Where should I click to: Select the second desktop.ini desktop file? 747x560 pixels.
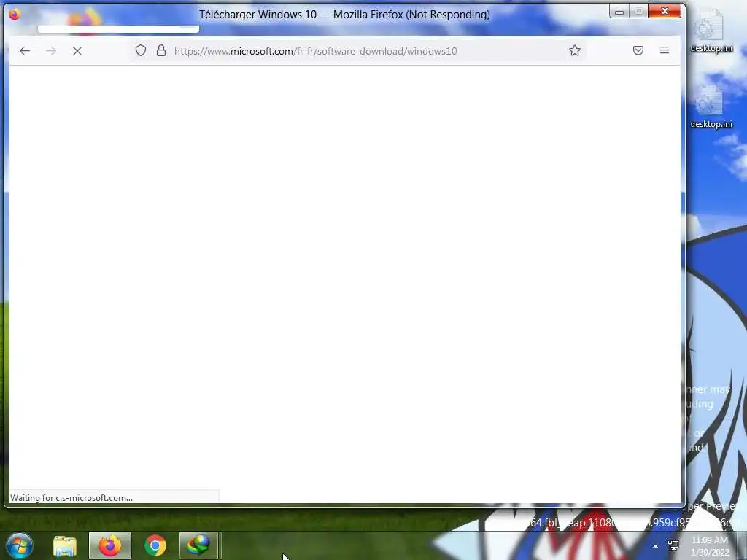(x=711, y=108)
